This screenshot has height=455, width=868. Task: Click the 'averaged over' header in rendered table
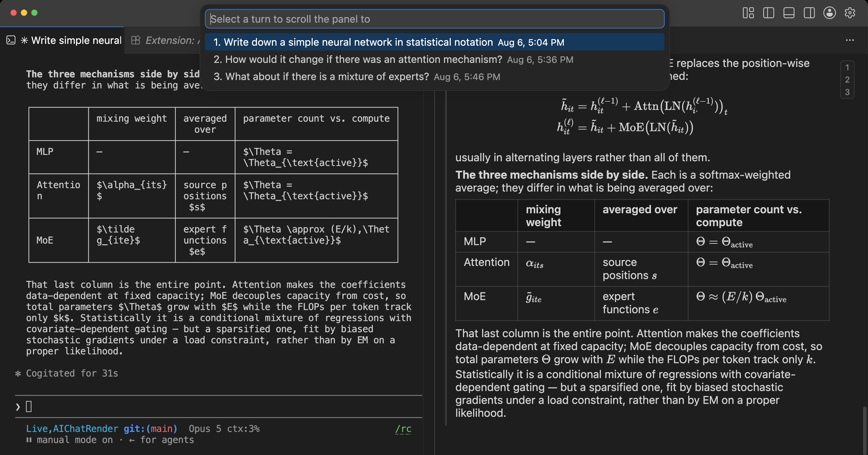[x=640, y=210]
